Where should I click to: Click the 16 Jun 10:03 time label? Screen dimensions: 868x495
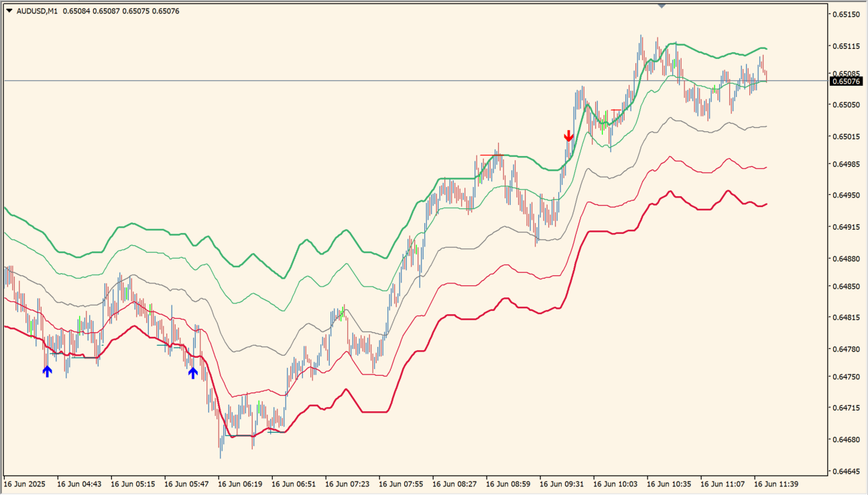[616, 483]
